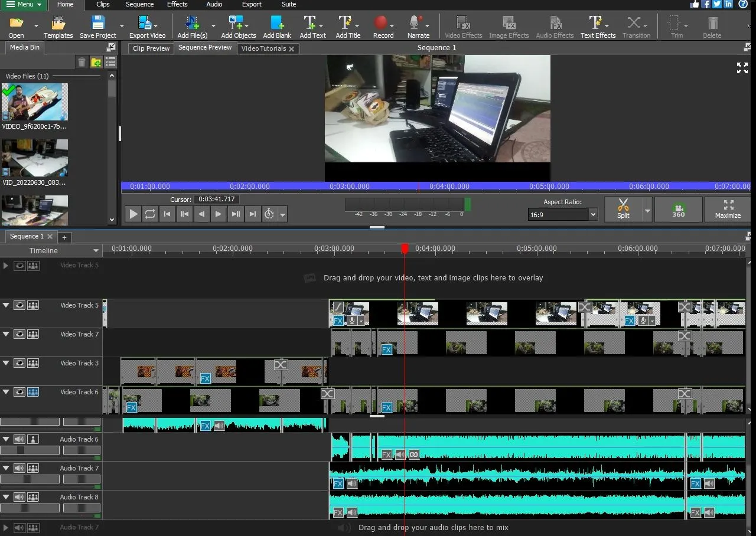Screen dimensions: 756x536
Task: Expand preview to full screen
Action: [x=742, y=68]
